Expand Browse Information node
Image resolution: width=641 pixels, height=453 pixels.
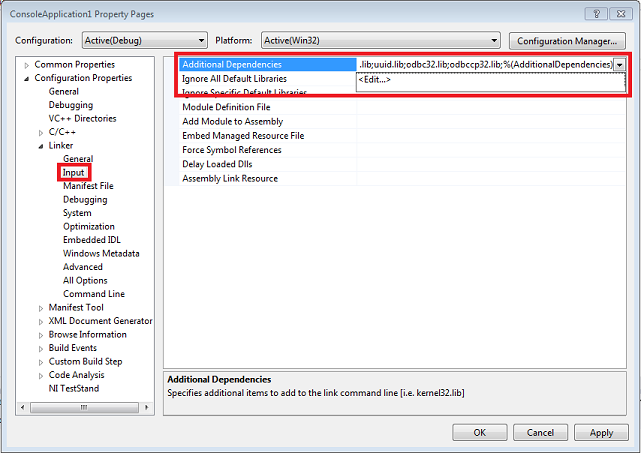tap(41, 335)
